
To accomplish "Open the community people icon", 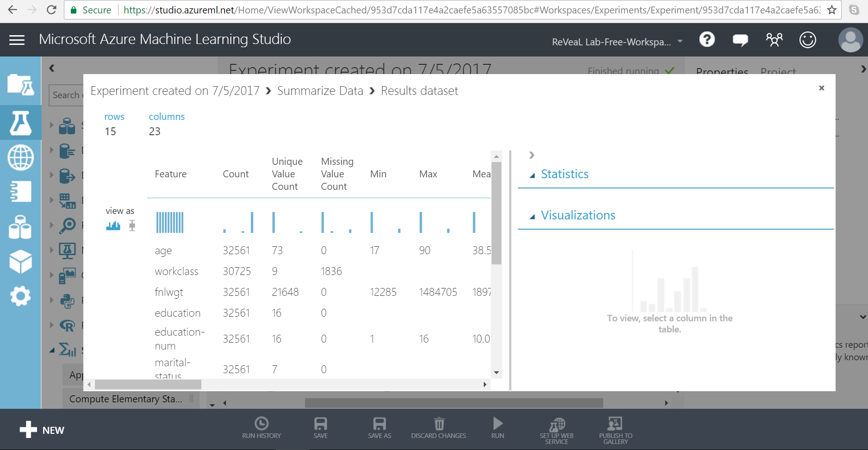I will point(774,40).
